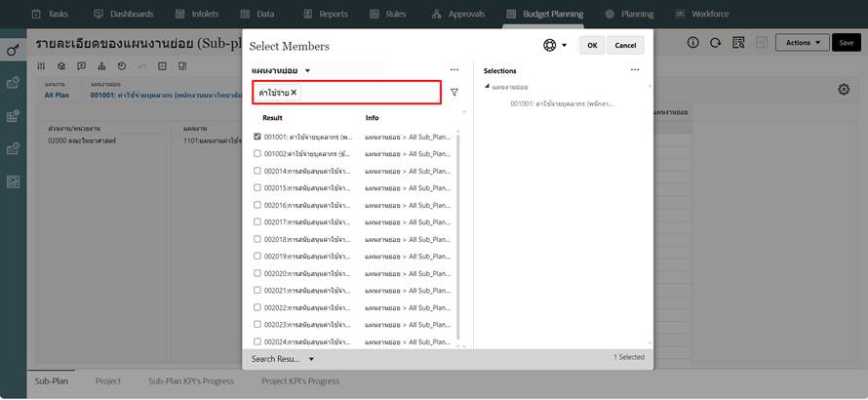Click the fourth sidebar icon
This screenshot has height=400, width=868.
14,148
